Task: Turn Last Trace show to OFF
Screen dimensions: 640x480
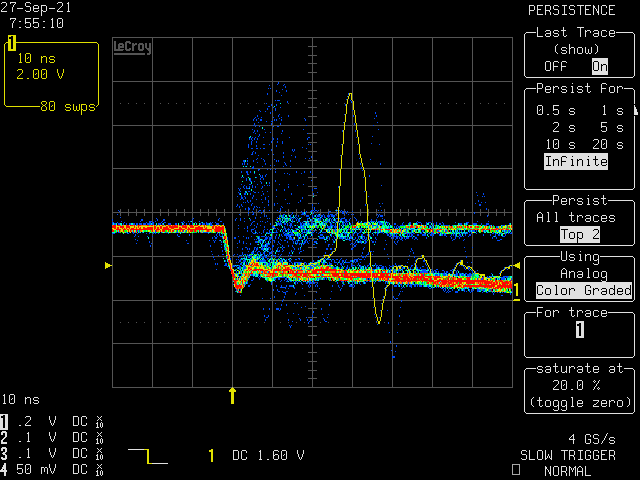Action: click(554, 67)
